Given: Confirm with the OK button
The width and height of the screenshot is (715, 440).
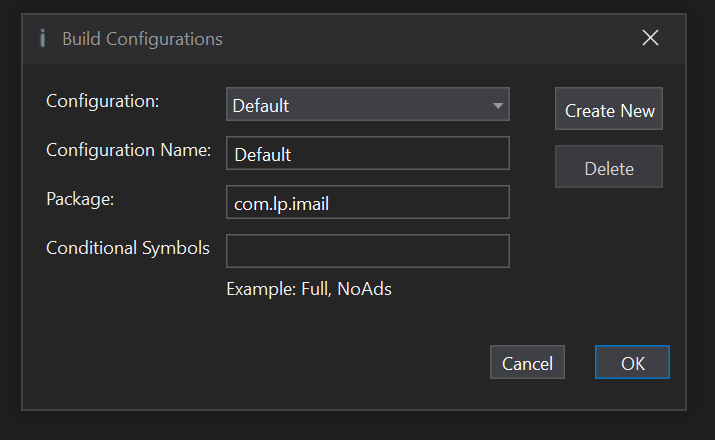Looking at the screenshot, I should (632, 363).
